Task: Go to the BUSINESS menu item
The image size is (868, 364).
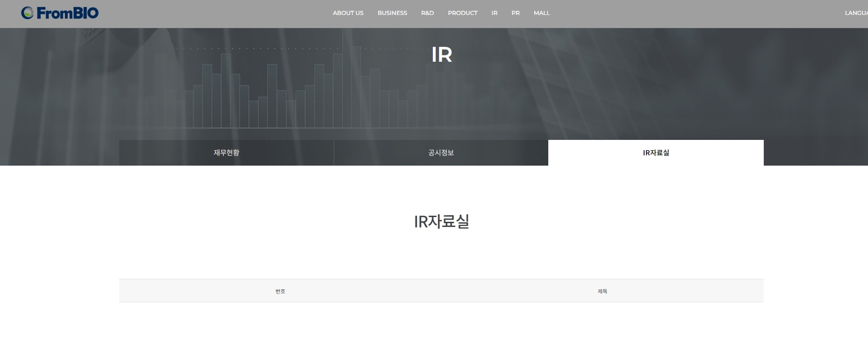Action: pyautogui.click(x=392, y=13)
